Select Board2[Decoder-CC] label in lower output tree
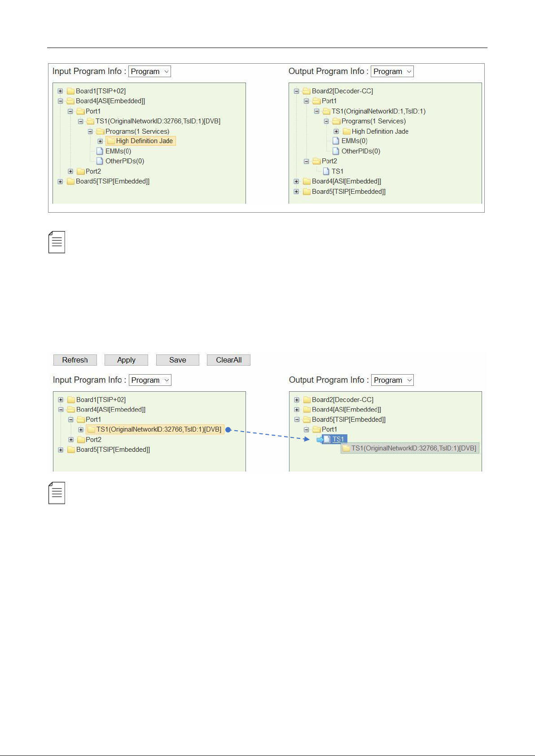Screen dimensions: 535x756 point(342,400)
